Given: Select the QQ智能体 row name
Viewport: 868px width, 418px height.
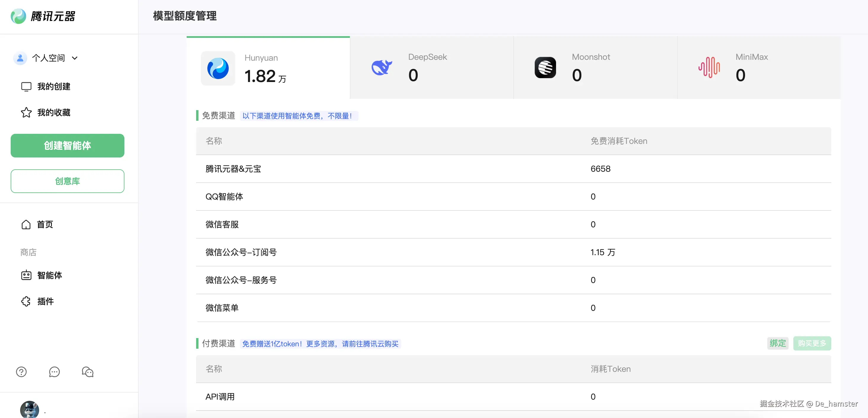Looking at the screenshot, I should click(224, 197).
